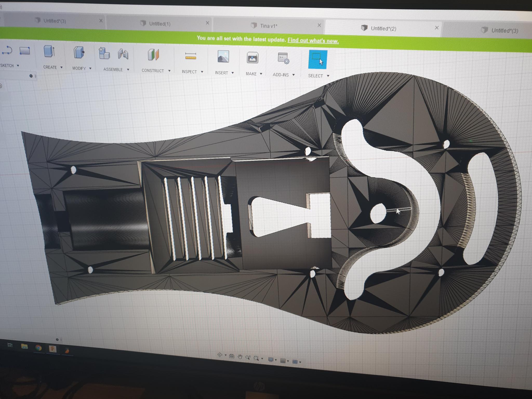Open the SKETCH dropdown menu
This screenshot has width=532, height=399.
(x=10, y=65)
